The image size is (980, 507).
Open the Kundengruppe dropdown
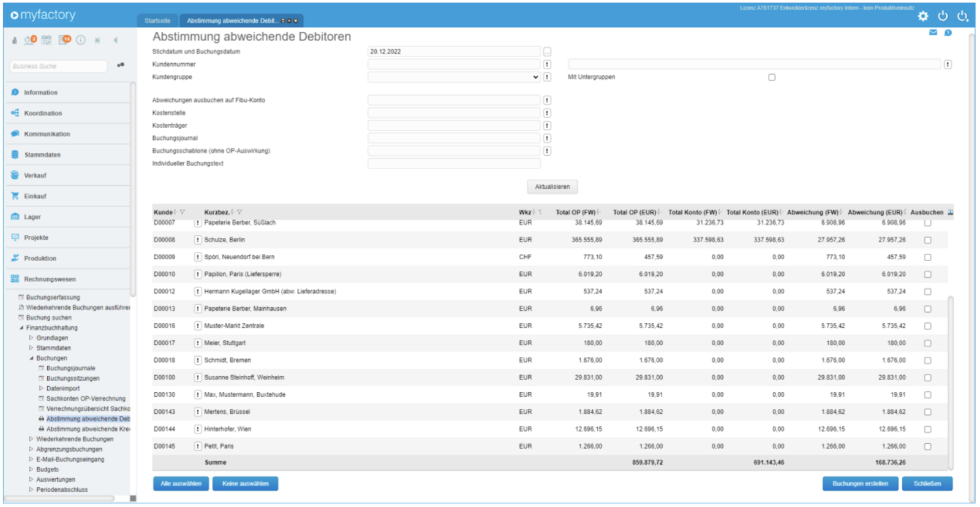(x=454, y=77)
